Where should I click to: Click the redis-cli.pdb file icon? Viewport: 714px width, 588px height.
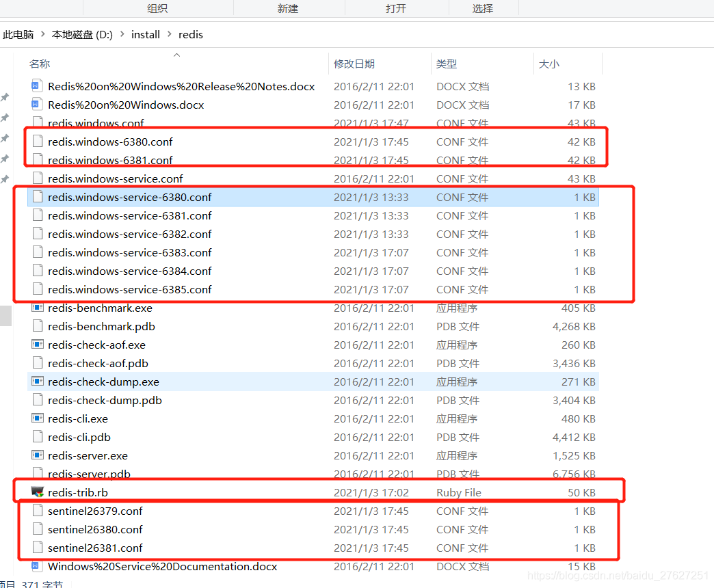click(38, 436)
